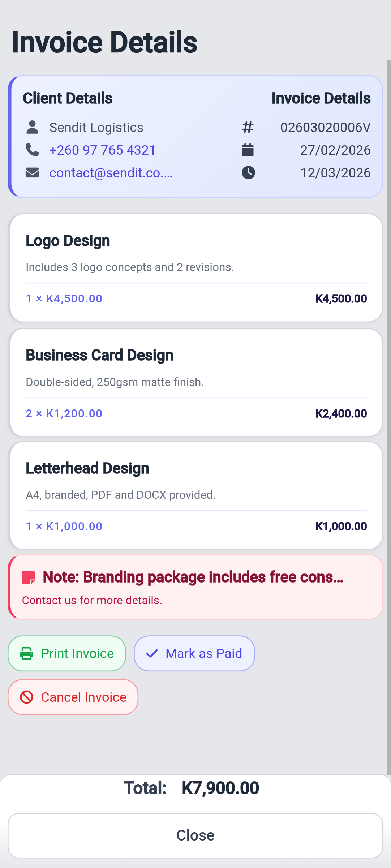The height and width of the screenshot is (868, 391).
Task: Select the Logo Design item card
Action: point(195,268)
